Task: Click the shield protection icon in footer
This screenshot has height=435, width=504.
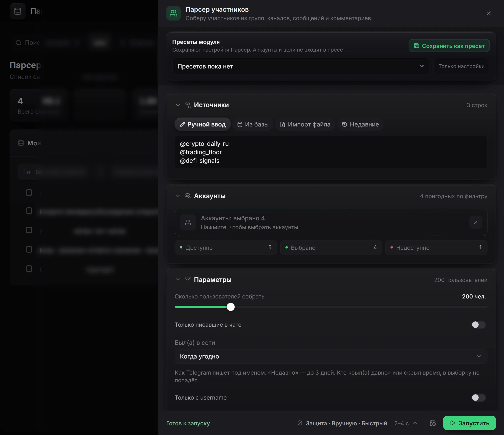Action: 300,423
